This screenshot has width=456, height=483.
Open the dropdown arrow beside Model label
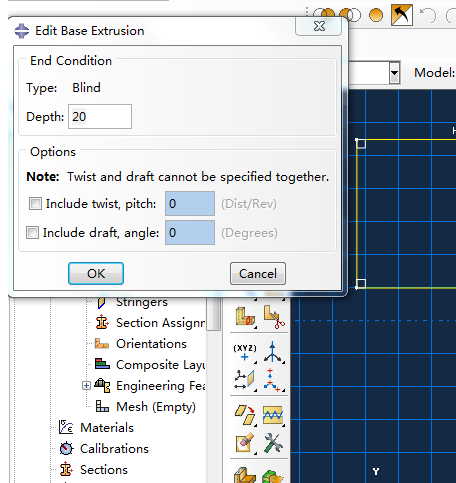pyautogui.click(x=394, y=72)
